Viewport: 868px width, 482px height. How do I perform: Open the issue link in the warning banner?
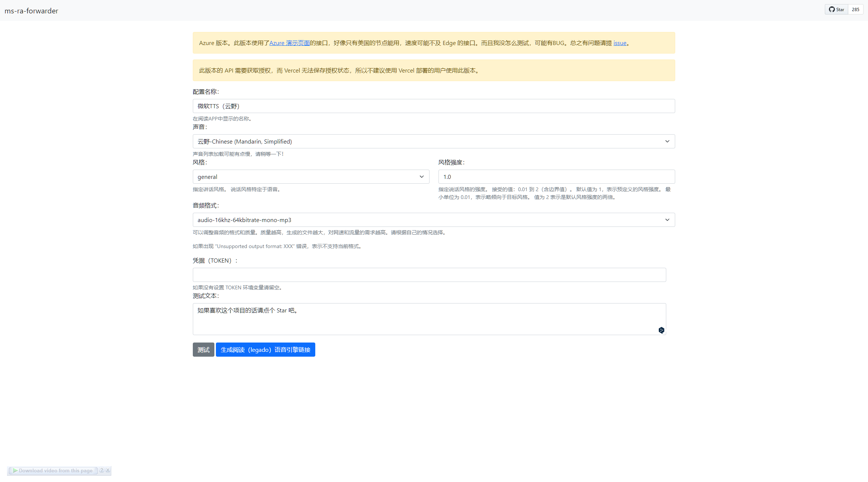(619, 43)
